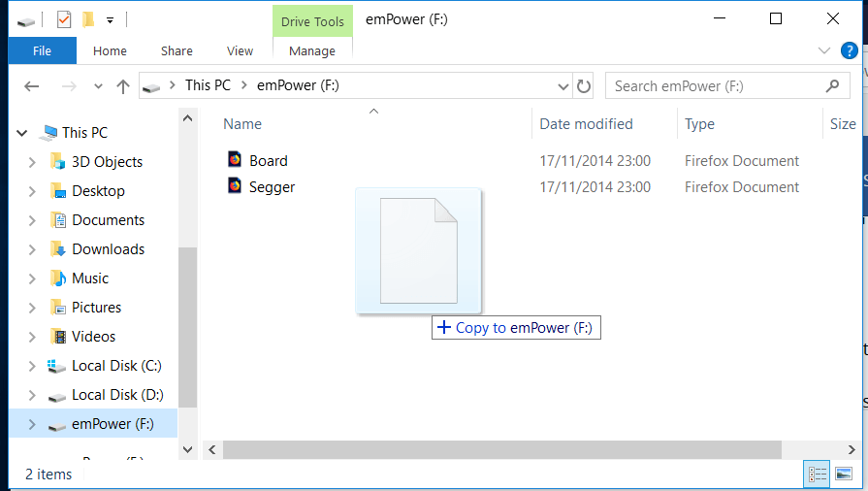Open the File menu tab
The width and height of the screenshot is (868, 491).
click(x=42, y=51)
